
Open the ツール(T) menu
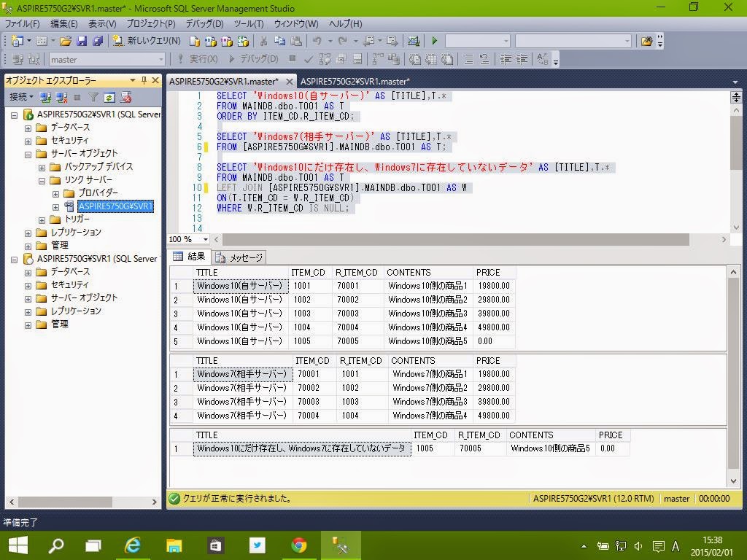click(x=249, y=24)
